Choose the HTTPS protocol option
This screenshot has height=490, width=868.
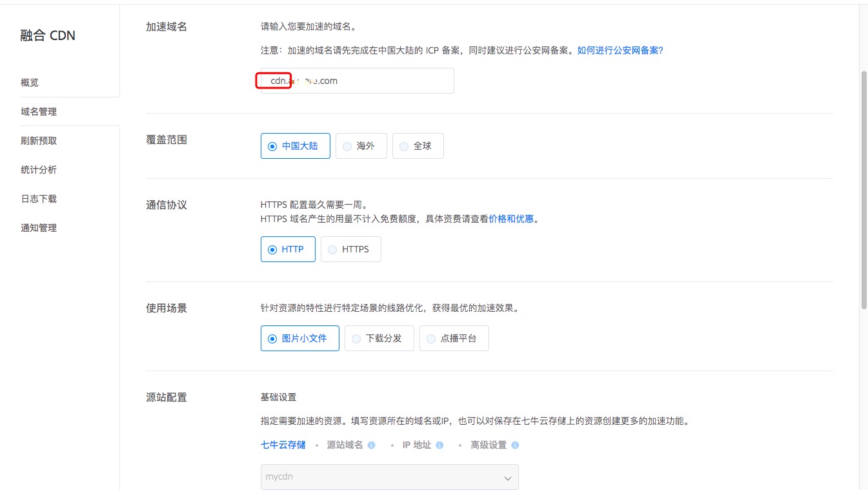(x=350, y=249)
